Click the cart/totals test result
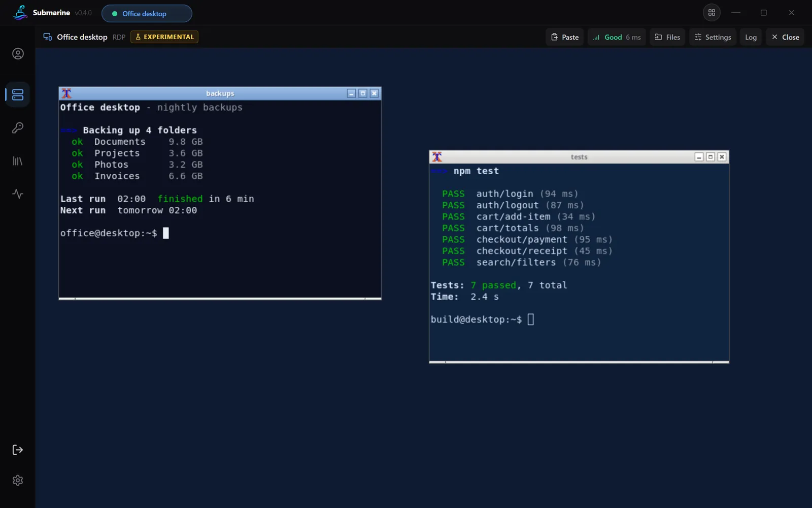Screen dimensions: 812x508 [513, 228]
